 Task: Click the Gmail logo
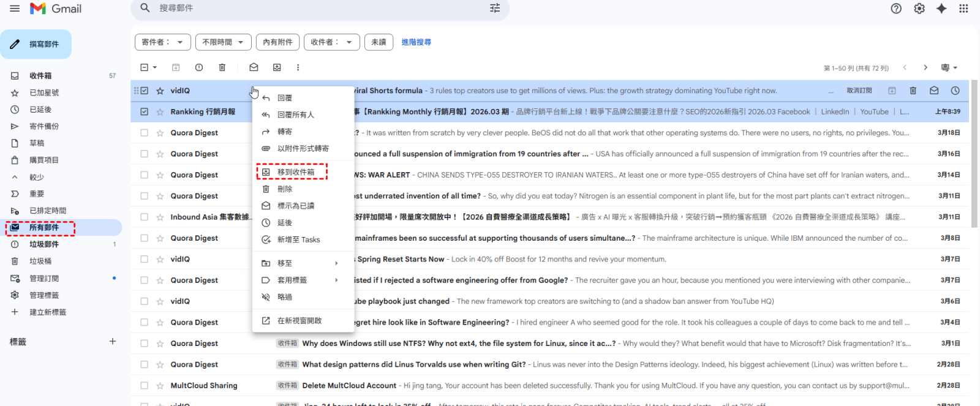click(x=56, y=9)
